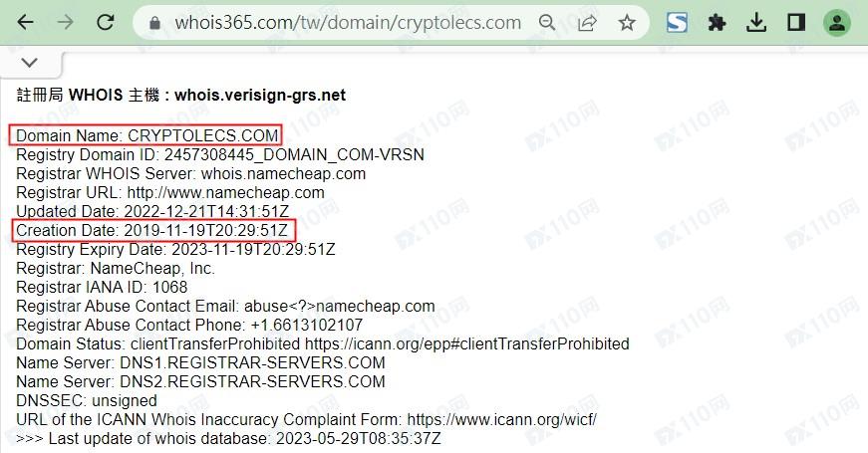The width and height of the screenshot is (868, 453).
Task: Open the zoom magnifier in address bar
Action: tap(547, 23)
